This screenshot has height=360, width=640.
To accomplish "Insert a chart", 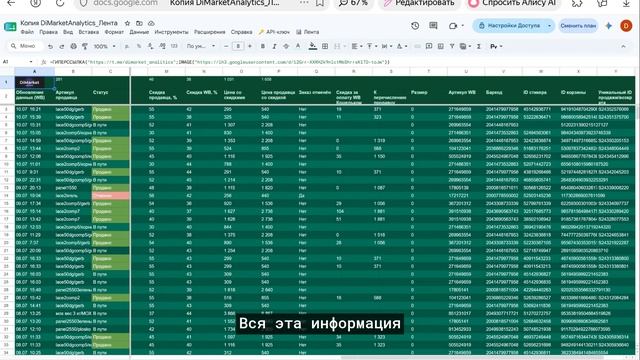I will [x=440, y=47].
